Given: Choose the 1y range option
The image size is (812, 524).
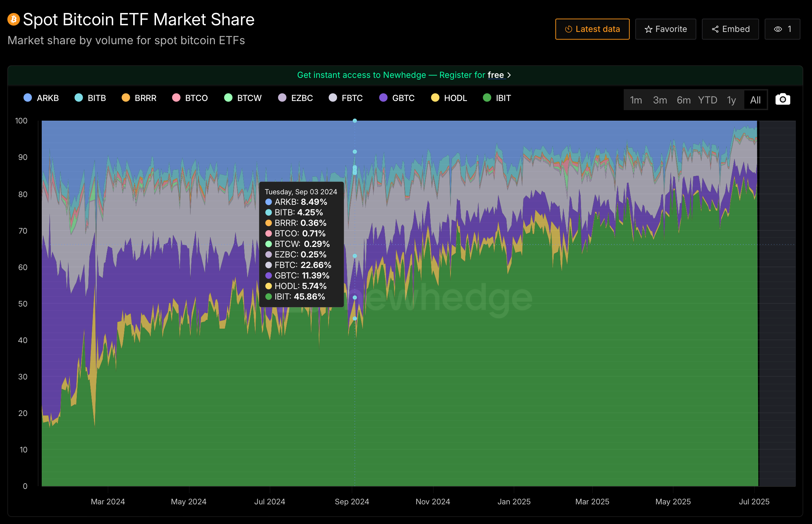Looking at the screenshot, I should [x=731, y=100].
